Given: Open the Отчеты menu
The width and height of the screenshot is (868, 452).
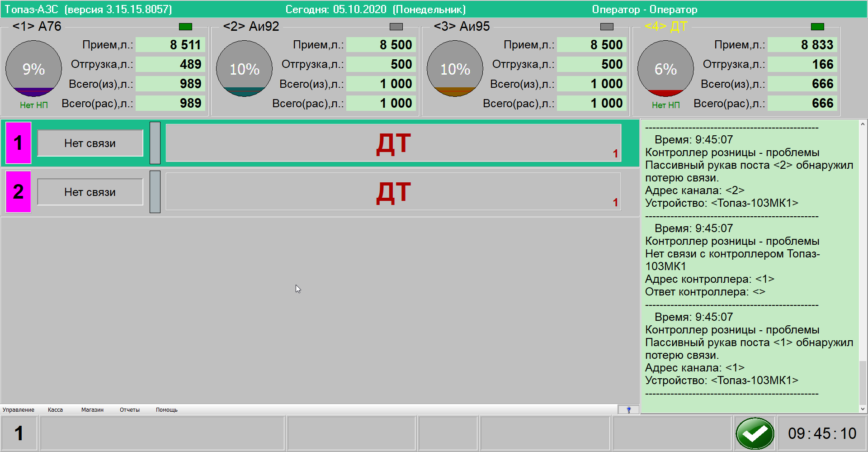Looking at the screenshot, I should pyautogui.click(x=130, y=410).
